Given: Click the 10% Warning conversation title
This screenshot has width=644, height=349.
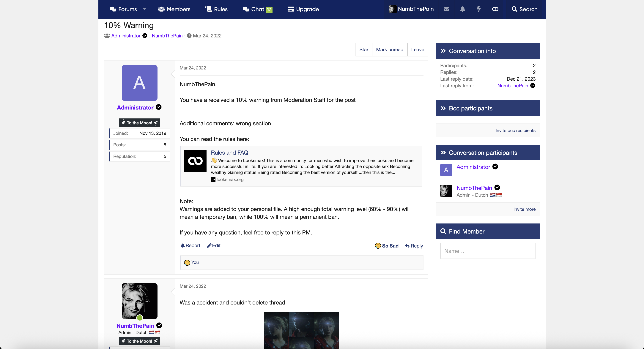Looking at the screenshot, I should tap(129, 25).
